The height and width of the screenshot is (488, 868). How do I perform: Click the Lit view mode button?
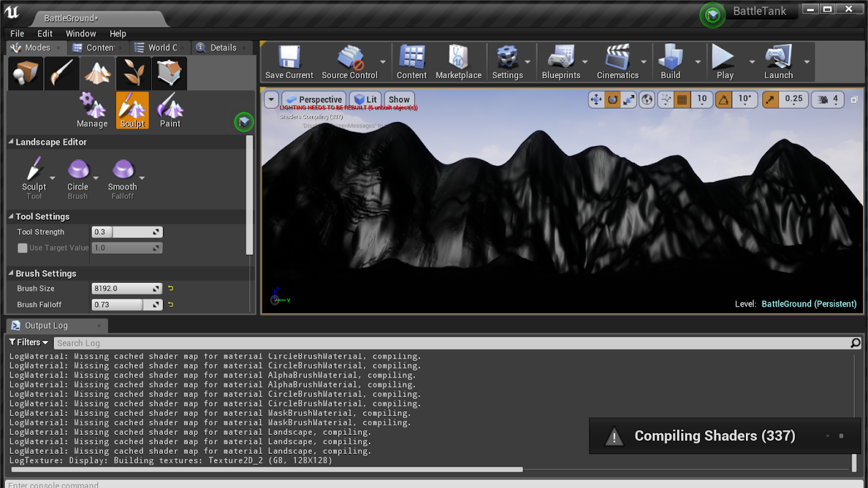click(x=366, y=99)
